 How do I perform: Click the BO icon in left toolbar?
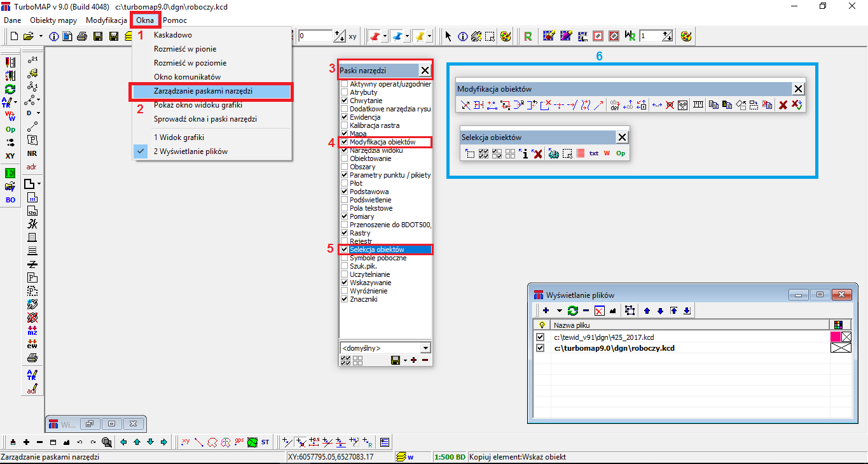pos(10,200)
